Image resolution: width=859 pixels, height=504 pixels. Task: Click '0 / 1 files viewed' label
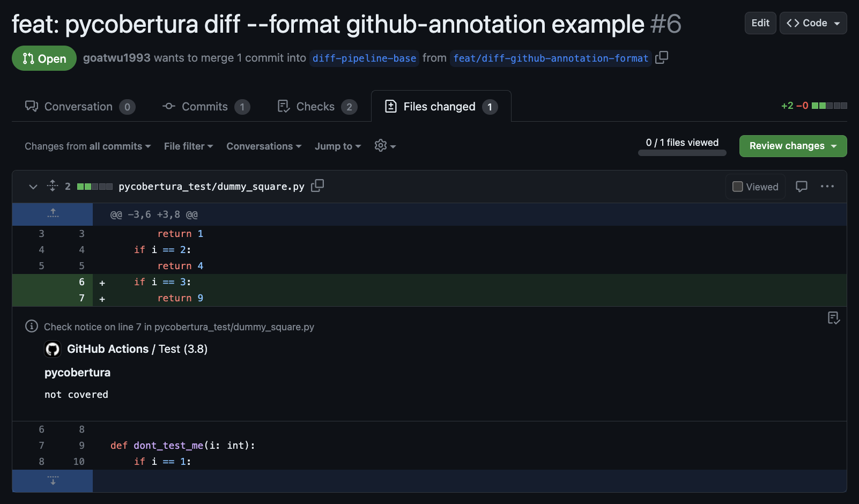682,143
